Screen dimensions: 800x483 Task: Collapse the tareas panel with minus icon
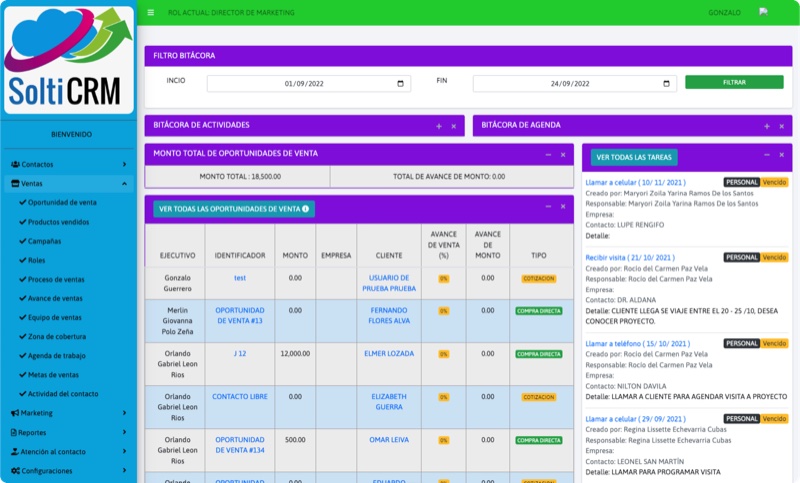click(x=767, y=155)
